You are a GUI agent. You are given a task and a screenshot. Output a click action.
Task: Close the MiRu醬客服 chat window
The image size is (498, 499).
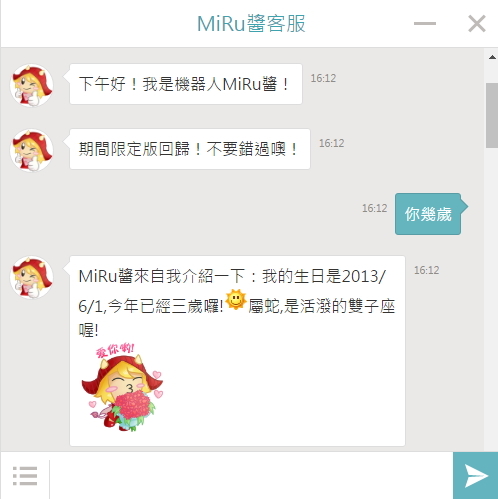(x=477, y=23)
